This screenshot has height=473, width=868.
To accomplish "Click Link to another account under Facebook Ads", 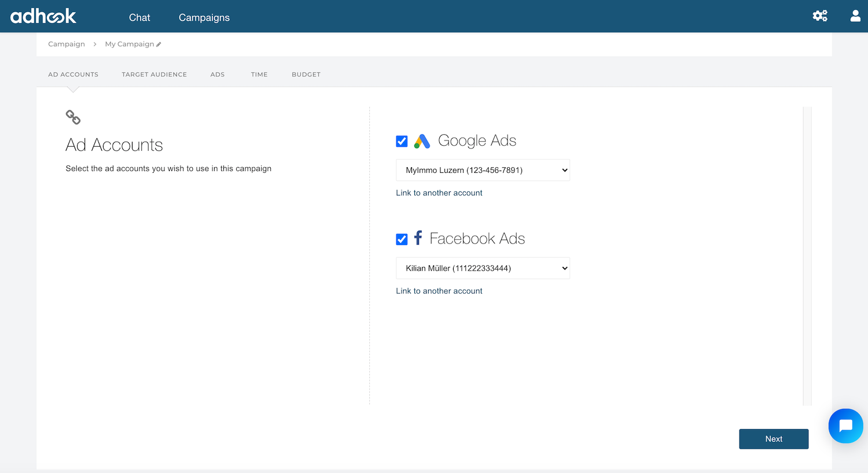I will 439,291.
